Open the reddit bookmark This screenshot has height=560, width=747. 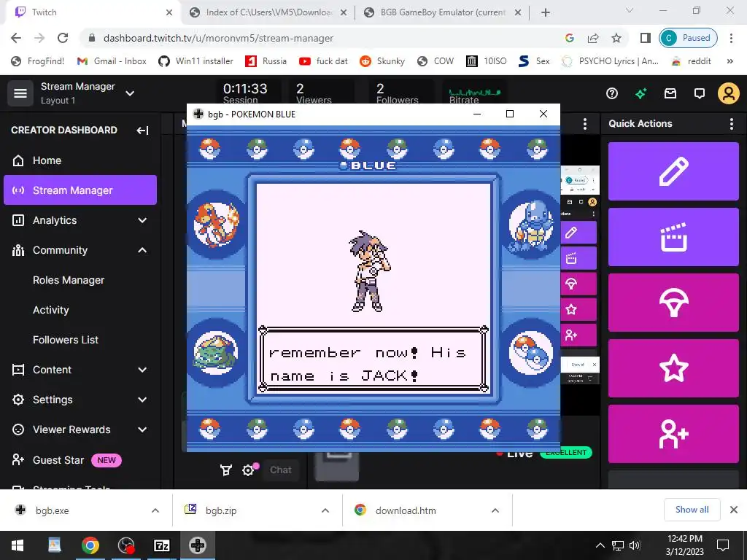click(x=691, y=61)
